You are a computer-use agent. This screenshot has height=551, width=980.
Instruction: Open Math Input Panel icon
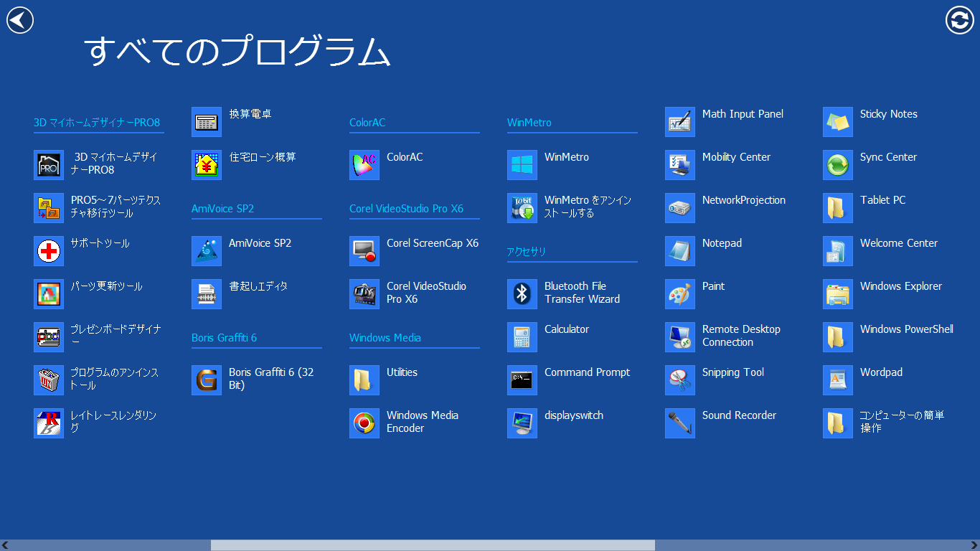[680, 122]
